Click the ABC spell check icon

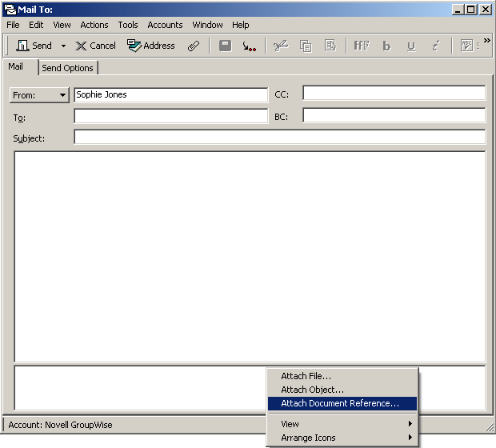point(466,46)
